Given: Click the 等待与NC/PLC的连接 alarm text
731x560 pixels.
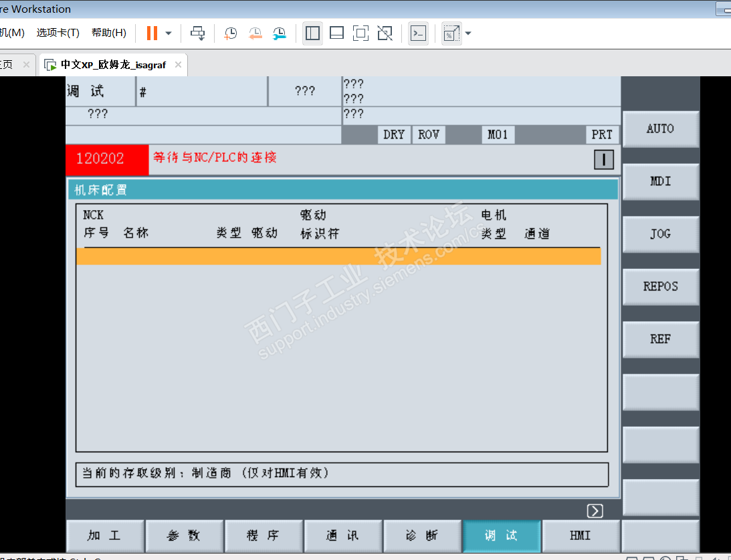Looking at the screenshot, I should point(215,158).
